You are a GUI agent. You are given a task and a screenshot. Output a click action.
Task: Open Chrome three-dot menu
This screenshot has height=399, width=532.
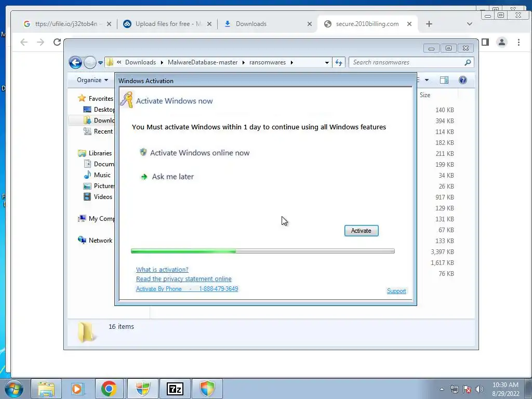tap(518, 42)
